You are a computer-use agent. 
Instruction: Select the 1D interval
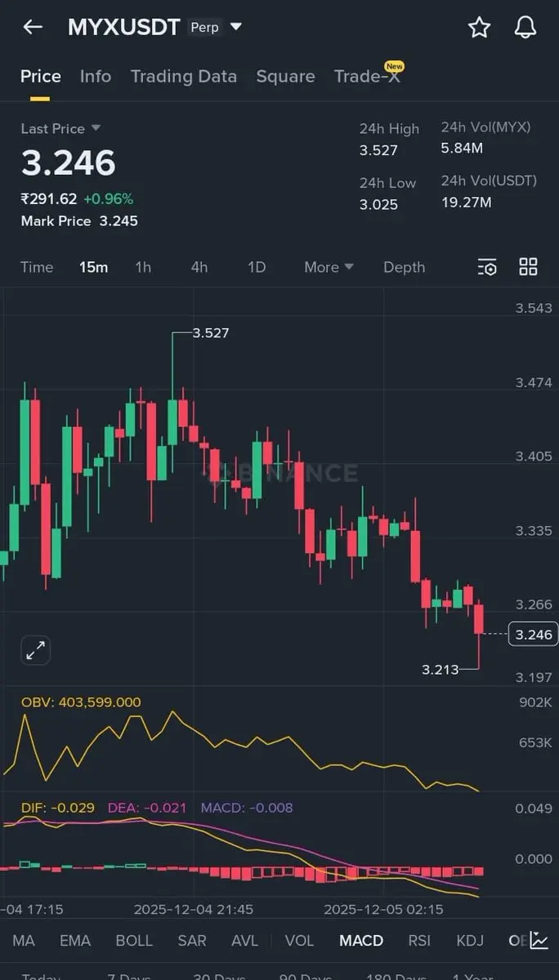pos(257,267)
